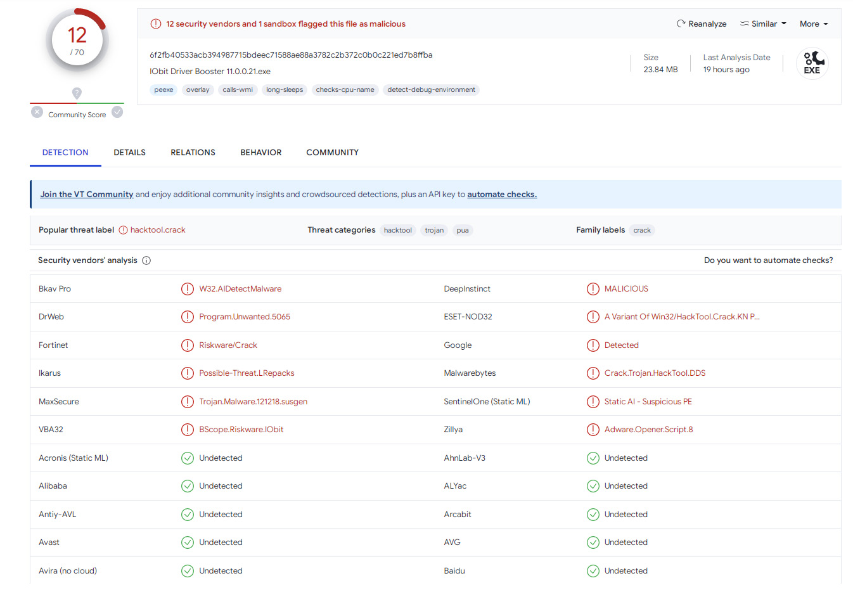
Task: Click the negative community vote X icon
Action: [37, 112]
